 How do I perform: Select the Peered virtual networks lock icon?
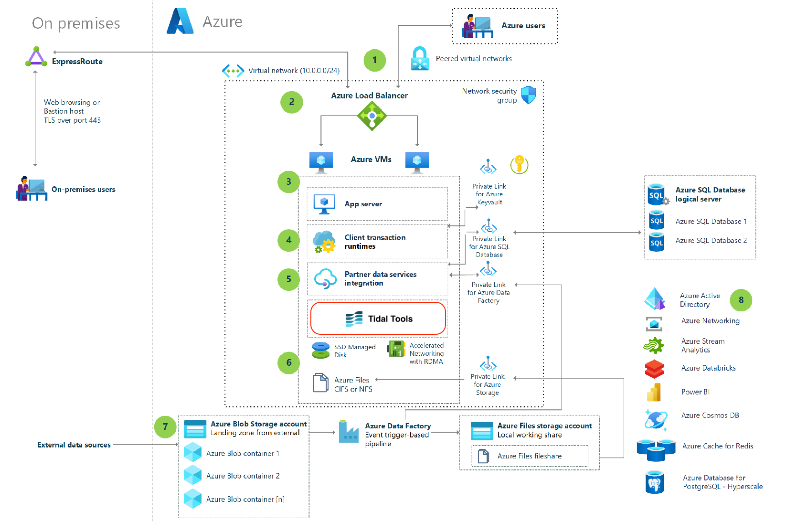420,58
